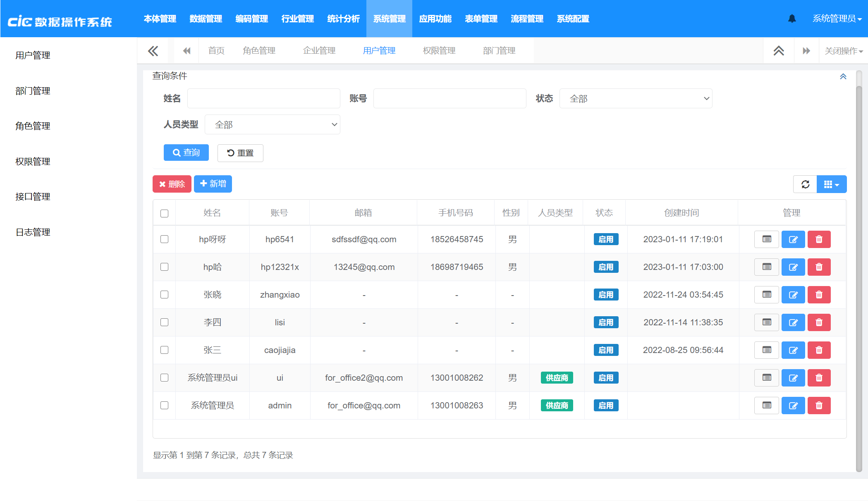The image size is (868, 501).
Task: Open the 统计分析 top menu
Action: pyautogui.click(x=343, y=19)
